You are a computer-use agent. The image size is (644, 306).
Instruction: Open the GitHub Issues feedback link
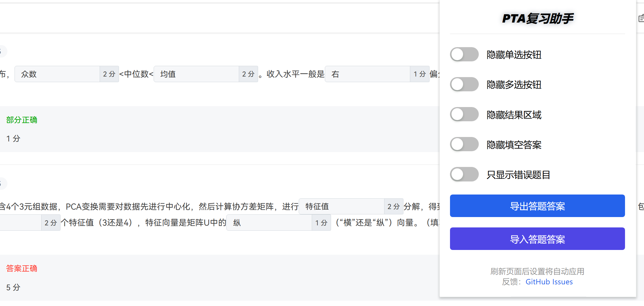tap(549, 282)
